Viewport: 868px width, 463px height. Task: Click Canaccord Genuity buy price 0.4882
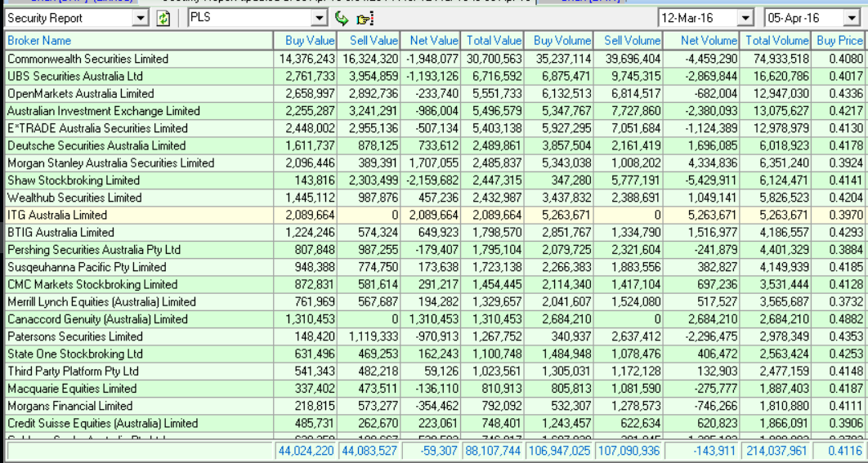point(846,319)
